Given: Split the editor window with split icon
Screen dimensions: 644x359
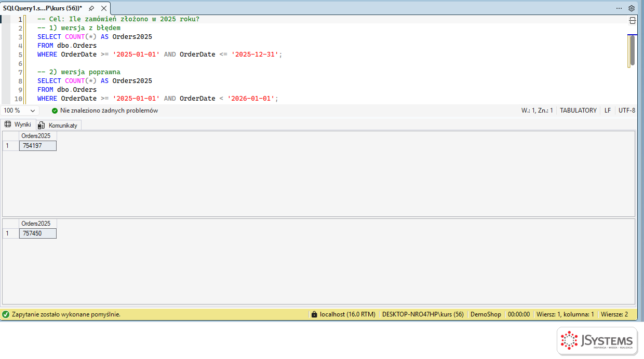Looking at the screenshot, I should (633, 20).
